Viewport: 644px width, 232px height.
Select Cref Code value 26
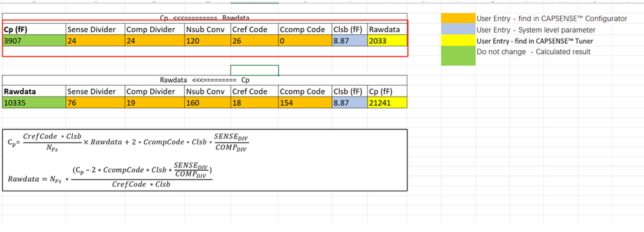point(255,41)
